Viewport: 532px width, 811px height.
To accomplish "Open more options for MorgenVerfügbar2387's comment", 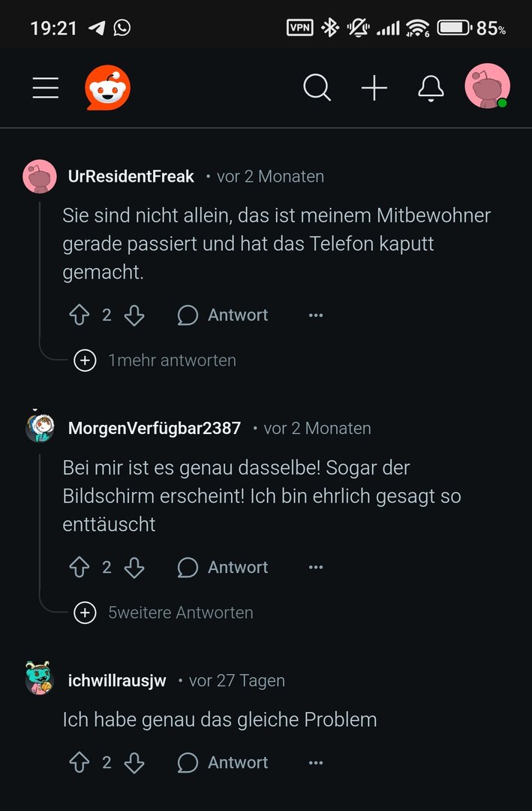I will tap(316, 568).
